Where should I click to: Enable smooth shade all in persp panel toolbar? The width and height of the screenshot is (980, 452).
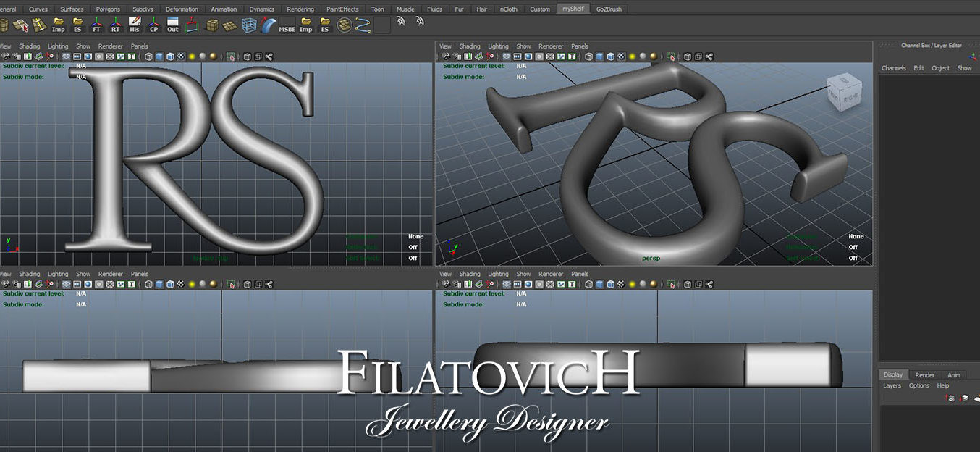(599, 56)
